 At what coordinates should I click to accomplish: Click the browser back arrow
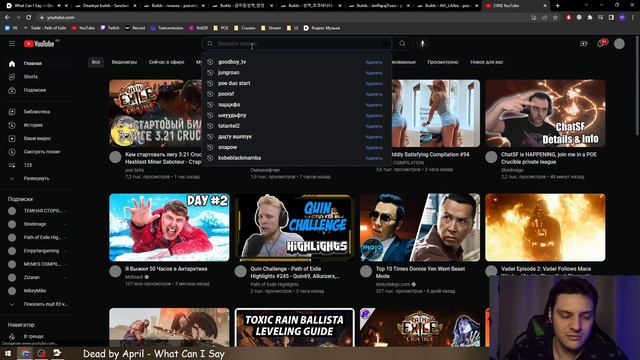(x=7, y=18)
